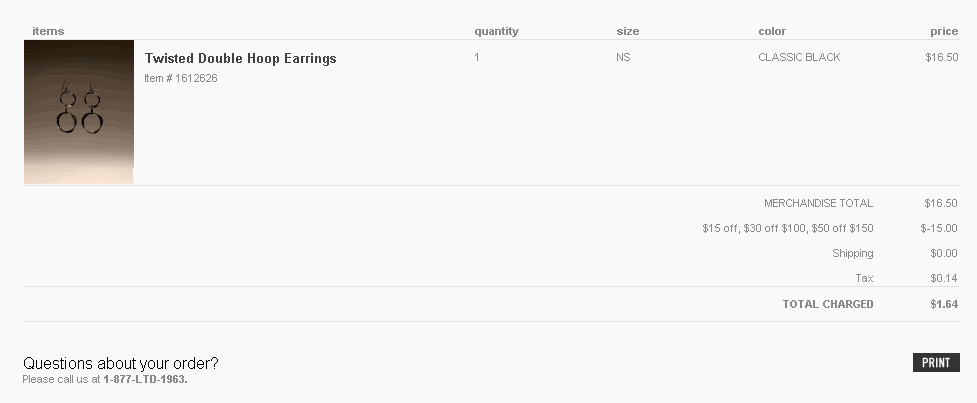Click the TOTAL CHARGED $1.64 amount
The image size is (977, 403).
click(x=944, y=304)
